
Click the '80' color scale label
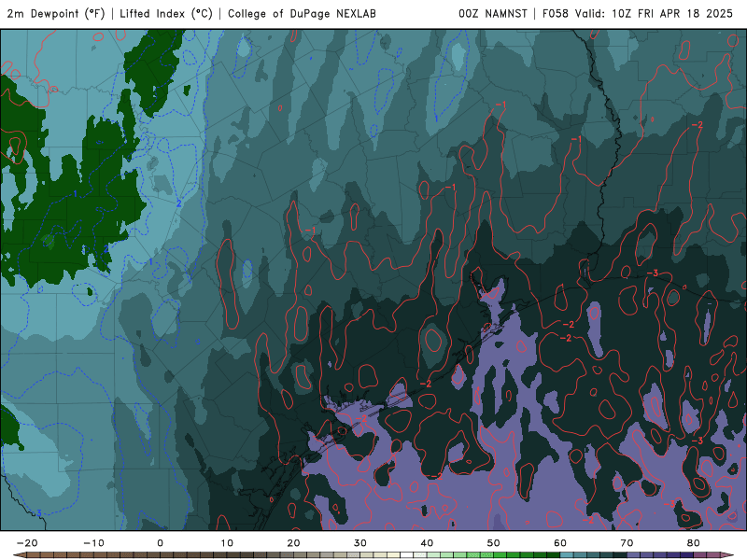click(x=694, y=543)
